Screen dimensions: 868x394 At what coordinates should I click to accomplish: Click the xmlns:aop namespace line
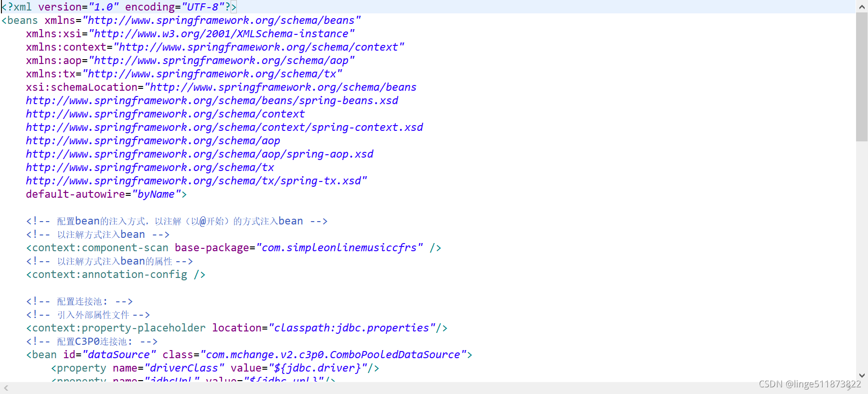pos(190,61)
